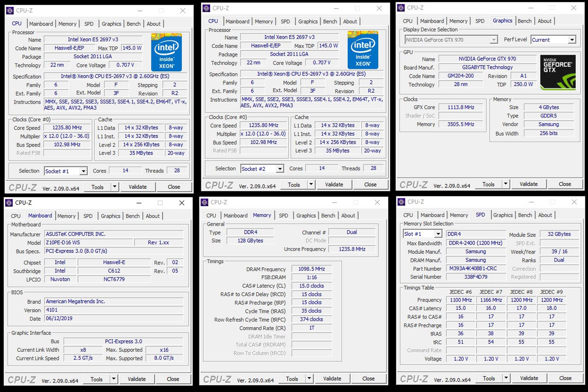Click Close button in the Socket #1 window
Viewport: 588px width, 392px height.
coord(174,187)
